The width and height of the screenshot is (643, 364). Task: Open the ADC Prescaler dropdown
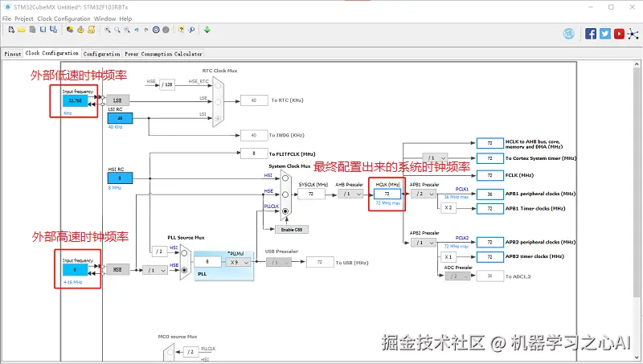457,276
